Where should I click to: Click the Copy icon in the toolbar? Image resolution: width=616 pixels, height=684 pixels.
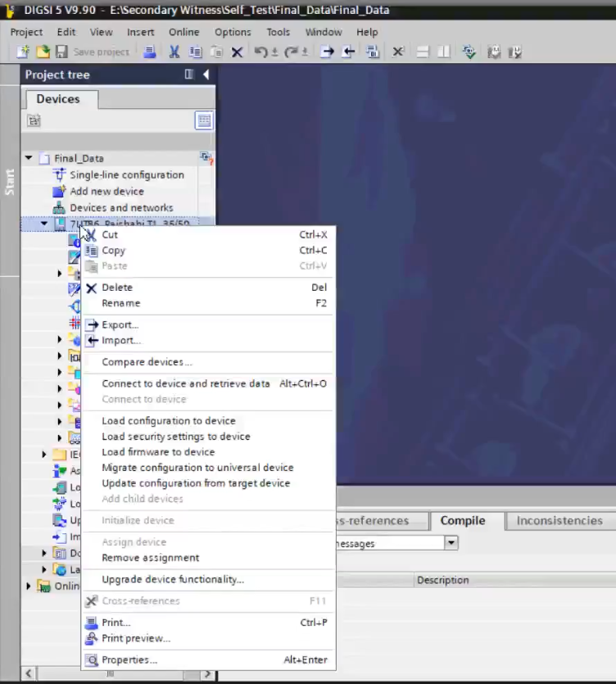pos(196,52)
